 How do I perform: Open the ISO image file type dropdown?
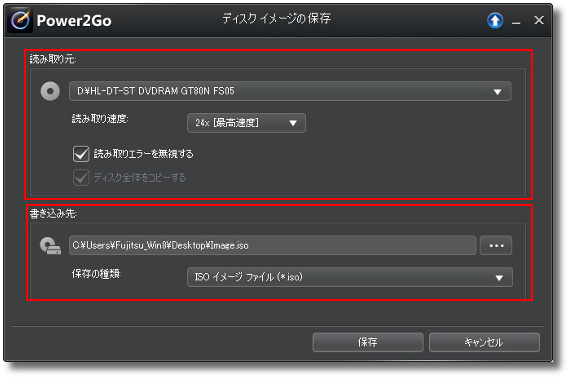[x=350, y=277]
